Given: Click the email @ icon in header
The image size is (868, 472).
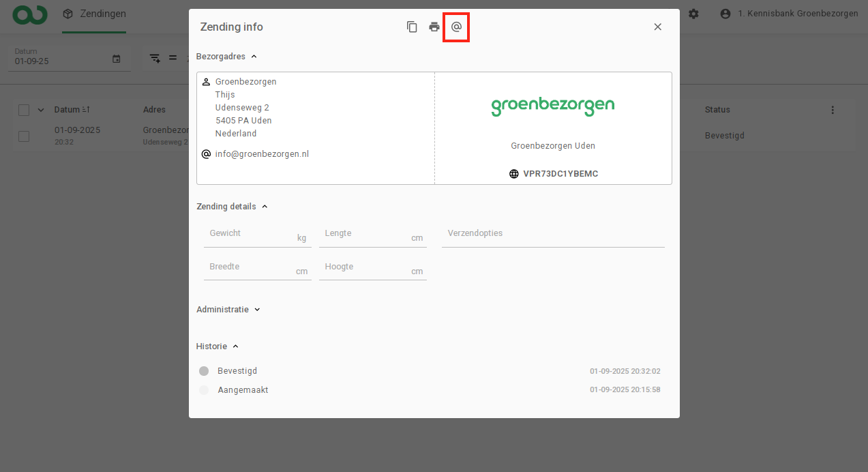Looking at the screenshot, I should (x=456, y=27).
